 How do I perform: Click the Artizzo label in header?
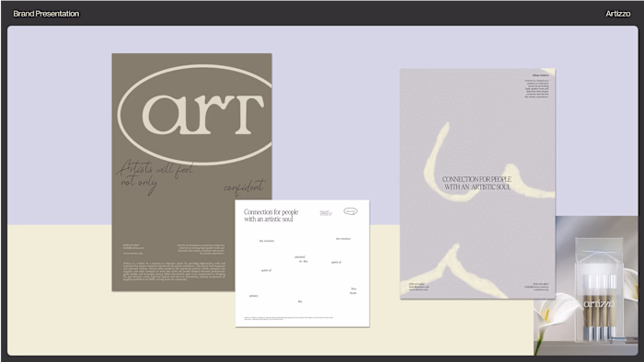(617, 14)
